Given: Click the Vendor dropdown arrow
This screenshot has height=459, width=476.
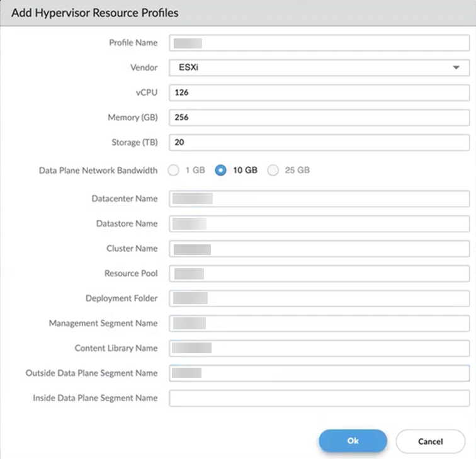Looking at the screenshot, I should coord(456,68).
